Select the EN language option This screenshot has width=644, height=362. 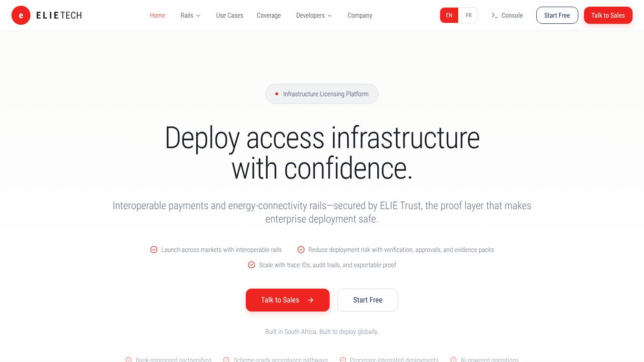[449, 15]
